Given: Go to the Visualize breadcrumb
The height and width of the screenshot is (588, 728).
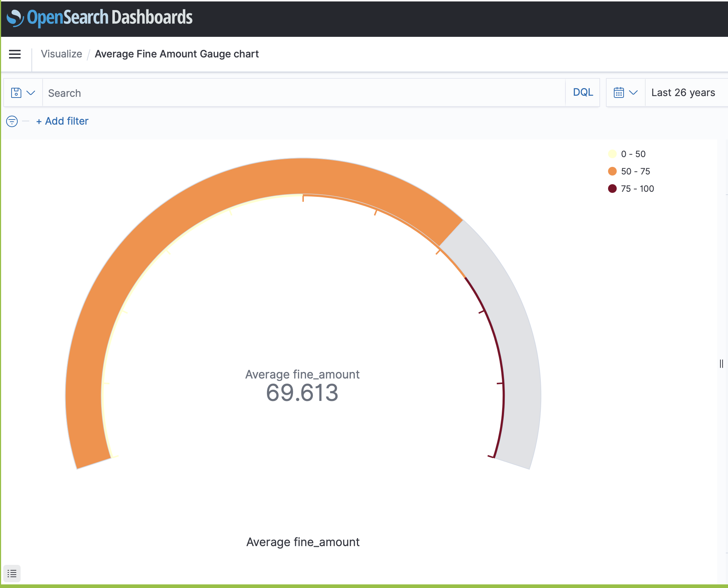Looking at the screenshot, I should (x=61, y=54).
